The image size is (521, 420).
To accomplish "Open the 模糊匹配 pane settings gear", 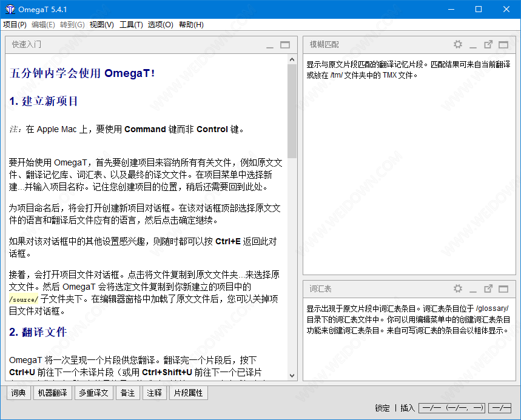I will tap(458, 44).
